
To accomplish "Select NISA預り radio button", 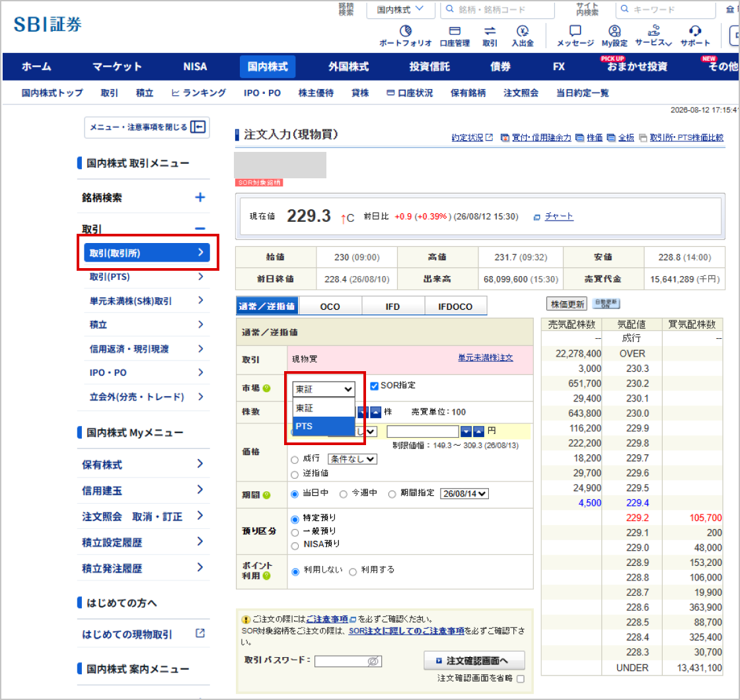I will [295, 545].
